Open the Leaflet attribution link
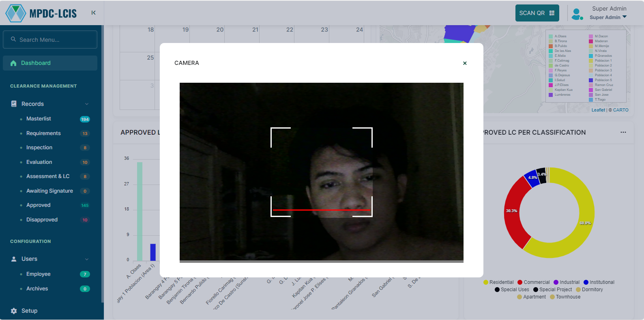 pos(598,110)
